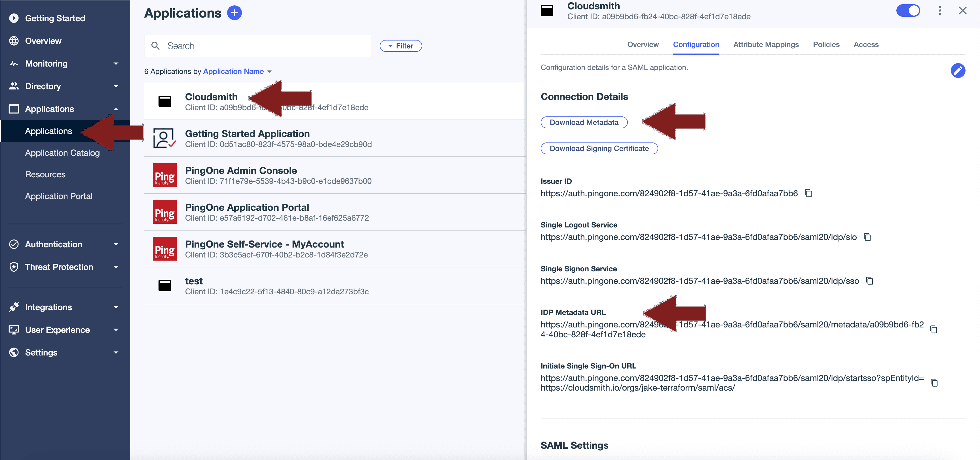Open the three-dot more options menu
This screenshot has height=460, width=980.
tap(940, 11)
